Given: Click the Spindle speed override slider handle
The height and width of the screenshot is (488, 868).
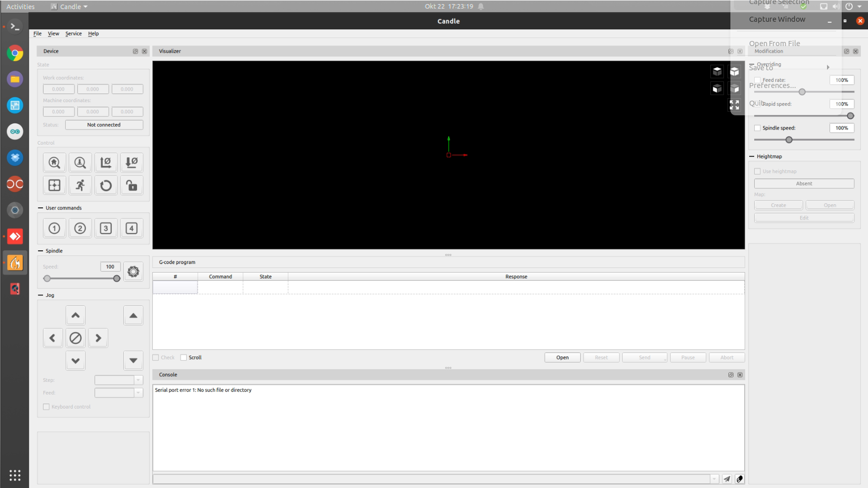Looking at the screenshot, I should point(789,140).
